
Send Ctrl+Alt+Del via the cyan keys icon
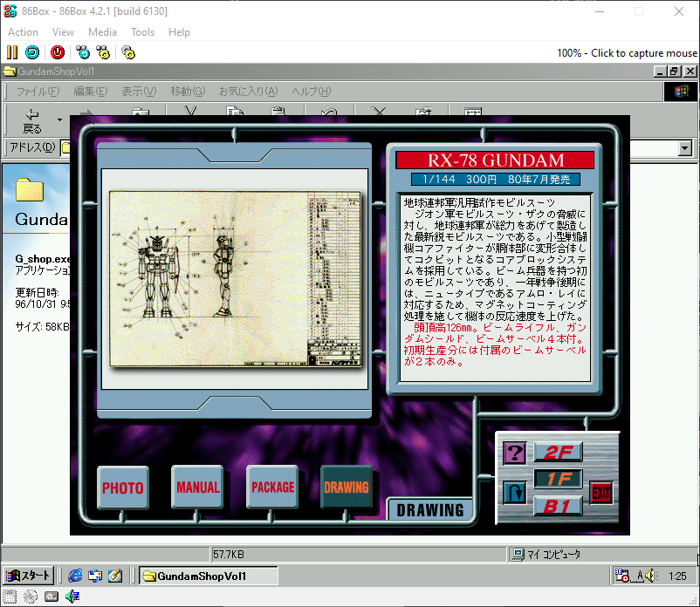[83, 52]
